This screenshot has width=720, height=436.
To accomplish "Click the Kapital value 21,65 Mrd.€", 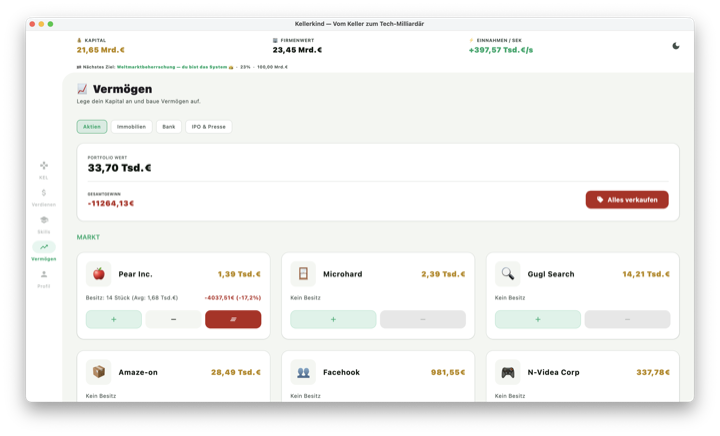I will pyautogui.click(x=101, y=50).
